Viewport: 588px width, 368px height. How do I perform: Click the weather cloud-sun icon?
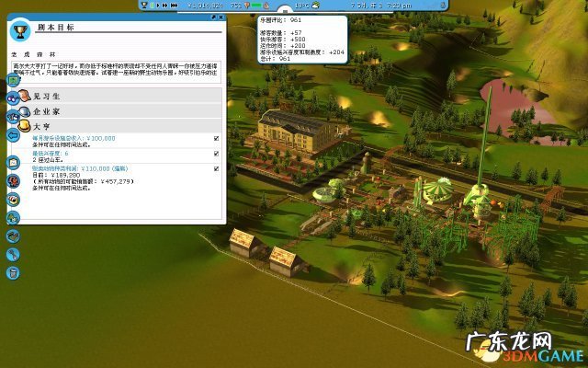[x=316, y=5]
